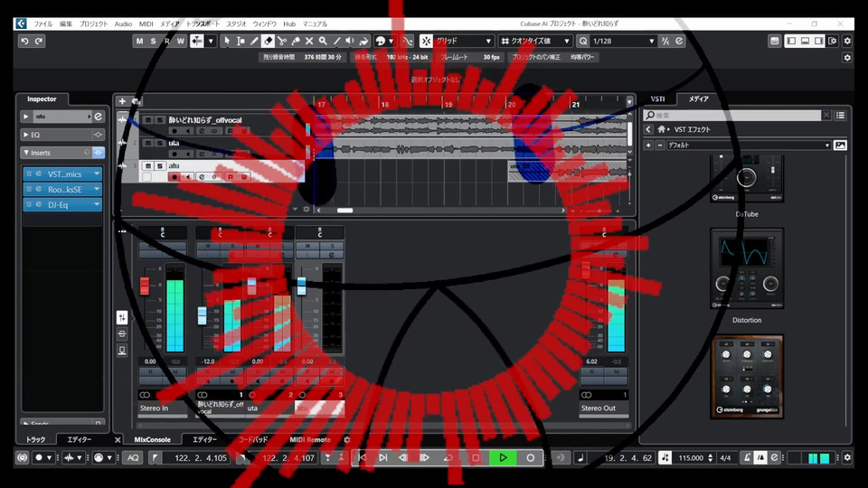Toggle the left zone visibility
Screen dimensions: 868x488
(792, 41)
